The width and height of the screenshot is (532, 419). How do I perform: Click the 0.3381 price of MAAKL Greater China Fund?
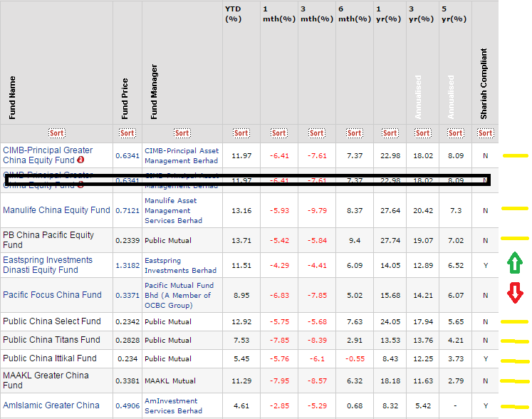(127, 381)
